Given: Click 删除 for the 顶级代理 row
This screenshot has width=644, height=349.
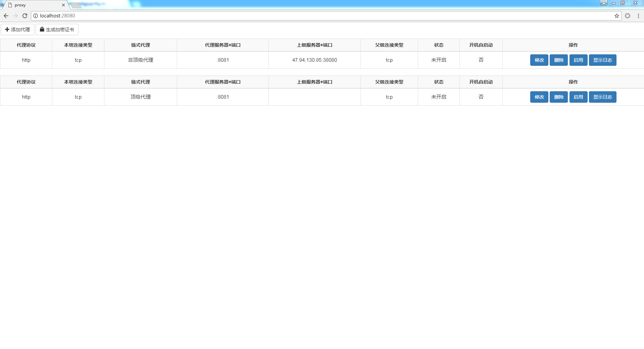Looking at the screenshot, I should [559, 97].
